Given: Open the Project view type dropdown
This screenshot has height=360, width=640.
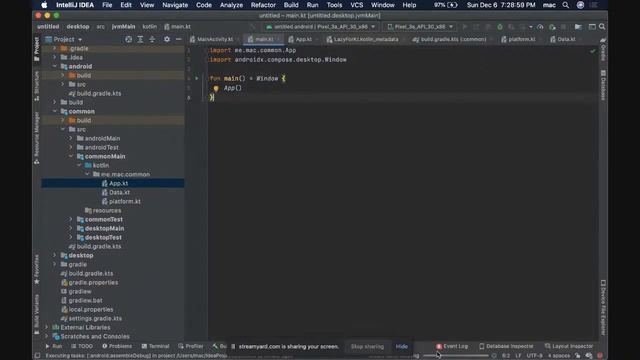Looking at the screenshot, I should pyautogui.click(x=64, y=39).
